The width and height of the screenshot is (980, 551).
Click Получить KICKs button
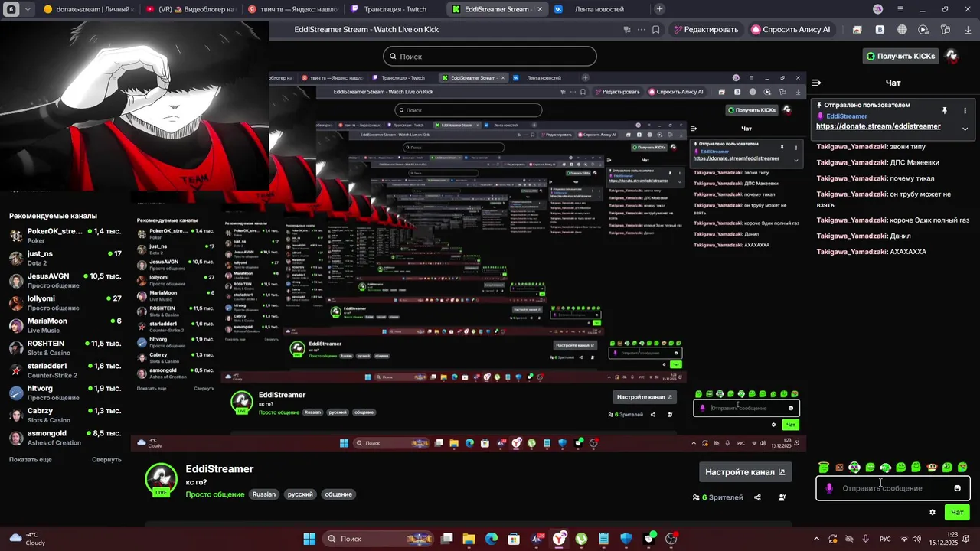tap(900, 56)
